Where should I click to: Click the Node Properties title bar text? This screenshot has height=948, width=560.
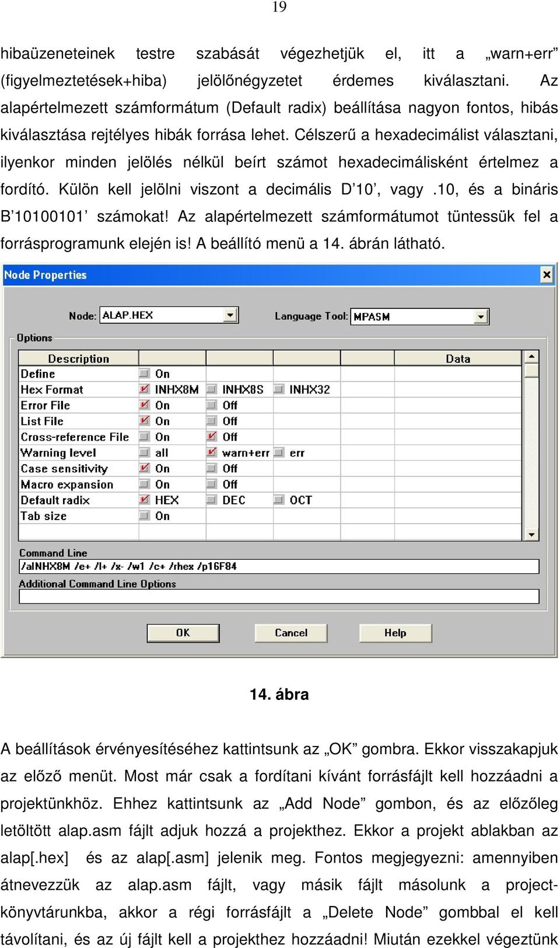click(x=45, y=275)
